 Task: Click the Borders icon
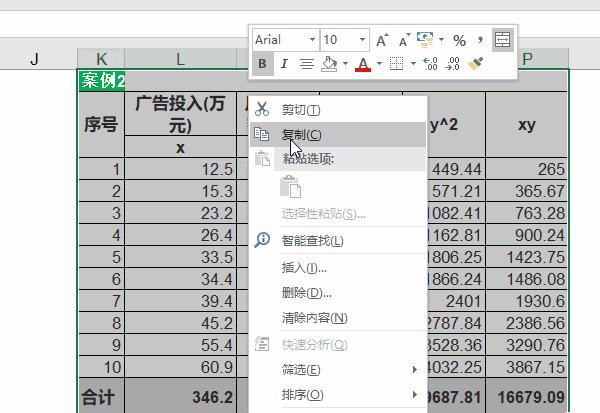(396, 64)
